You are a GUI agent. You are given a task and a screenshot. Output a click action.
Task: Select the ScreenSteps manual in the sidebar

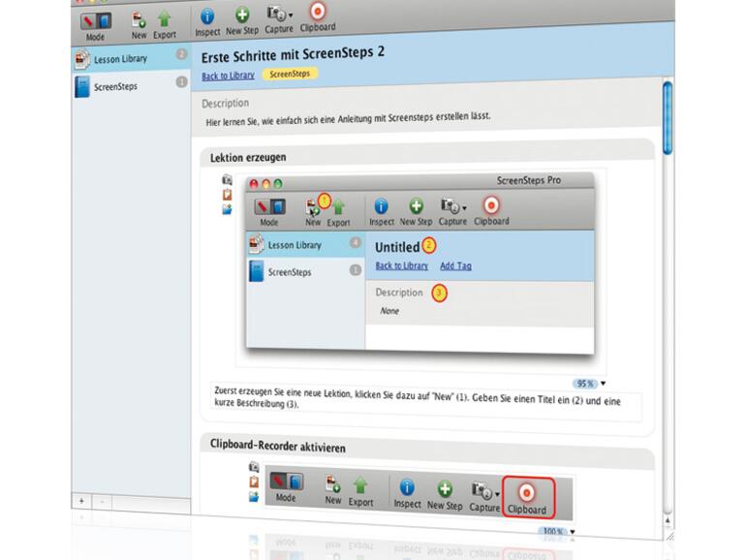point(131,86)
